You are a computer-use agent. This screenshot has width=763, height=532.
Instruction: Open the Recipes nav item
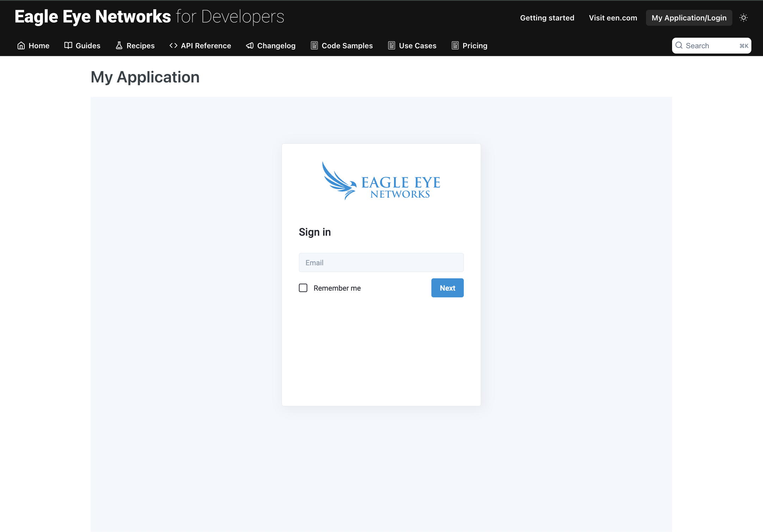135,45
